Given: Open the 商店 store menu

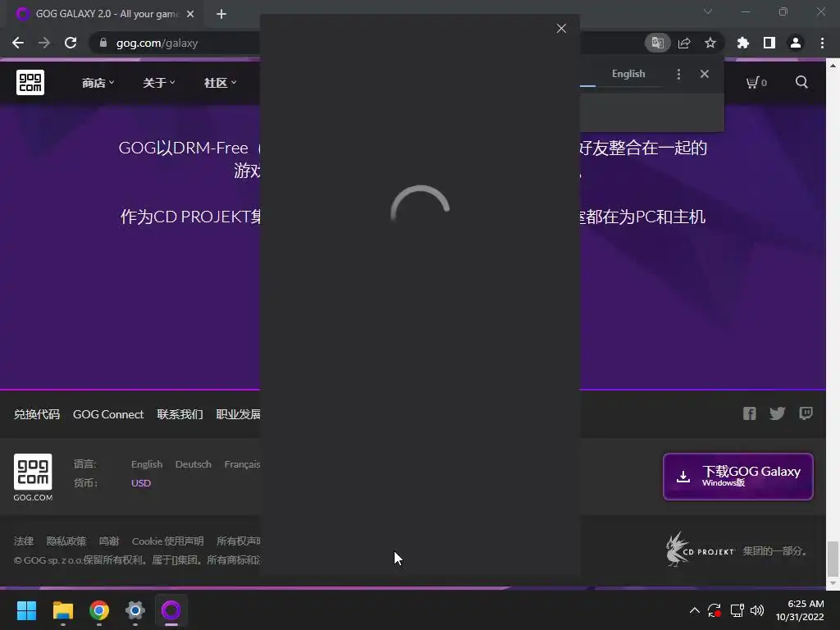Looking at the screenshot, I should [98, 83].
